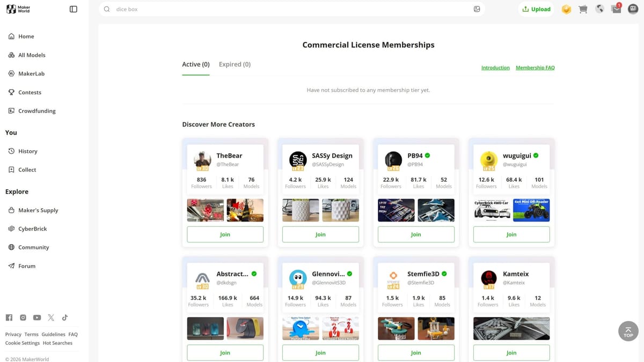Click the dice box search field

click(292, 9)
